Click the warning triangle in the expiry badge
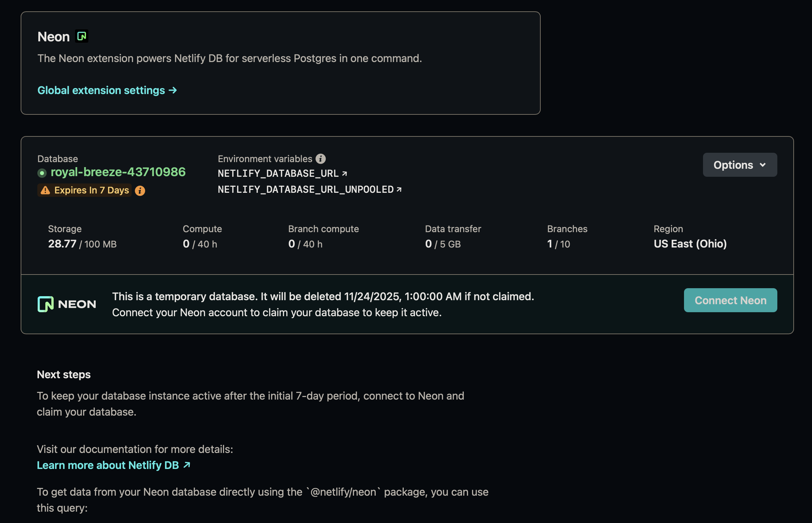 click(x=45, y=190)
